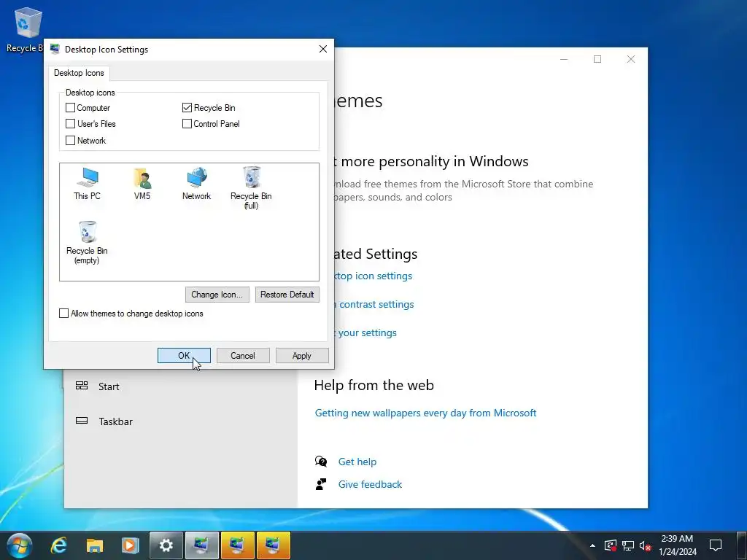The image size is (747, 560).
Task: Open the Get help link
Action: (x=357, y=462)
